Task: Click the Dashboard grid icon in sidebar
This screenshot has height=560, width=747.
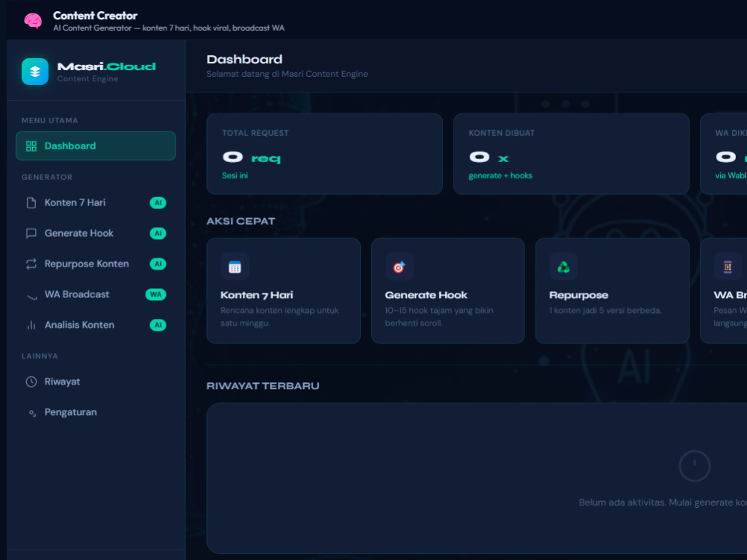Action: click(31, 146)
